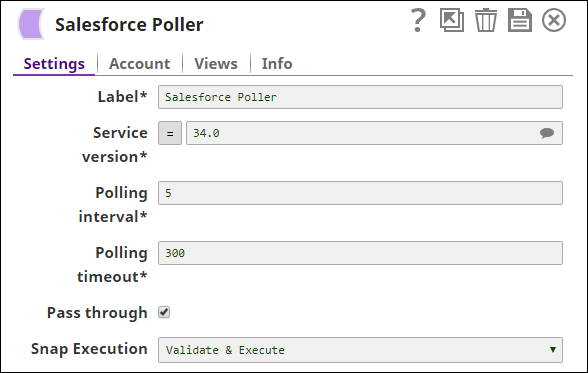
Task: Save settings with the floppy disk icon
Action: coord(520,20)
